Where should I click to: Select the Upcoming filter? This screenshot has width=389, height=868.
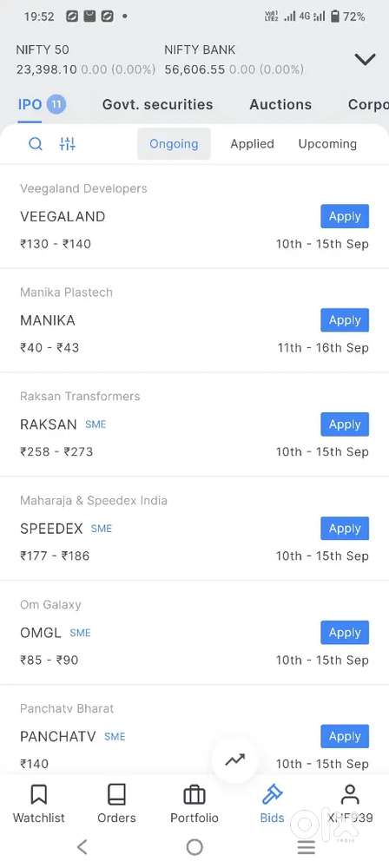click(x=327, y=144)
